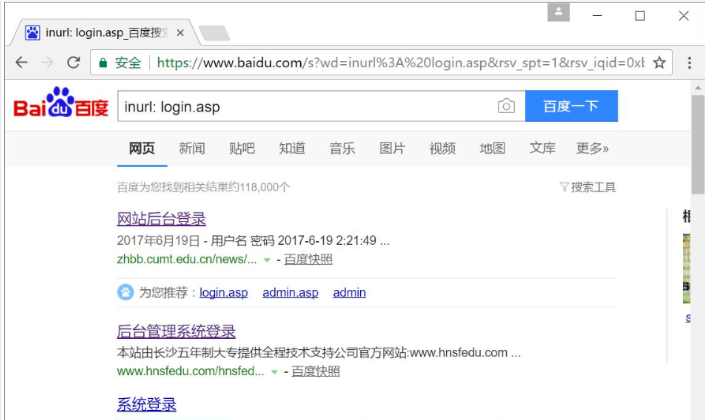Switch to the 音乐 tab
The width and height of the screenshot is (705, 420).
[x=342, y=148]
